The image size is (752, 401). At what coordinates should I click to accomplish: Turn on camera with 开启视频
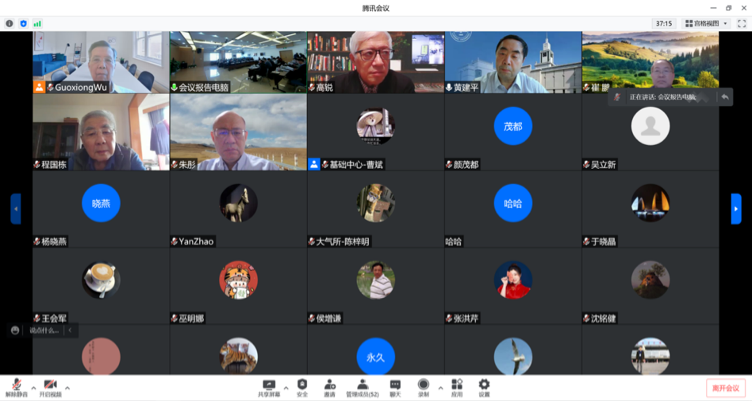(x=50, y=385)
